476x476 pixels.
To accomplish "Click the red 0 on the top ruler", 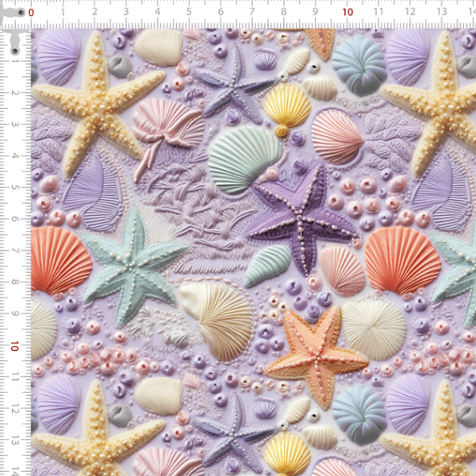I will pos(32,13).
